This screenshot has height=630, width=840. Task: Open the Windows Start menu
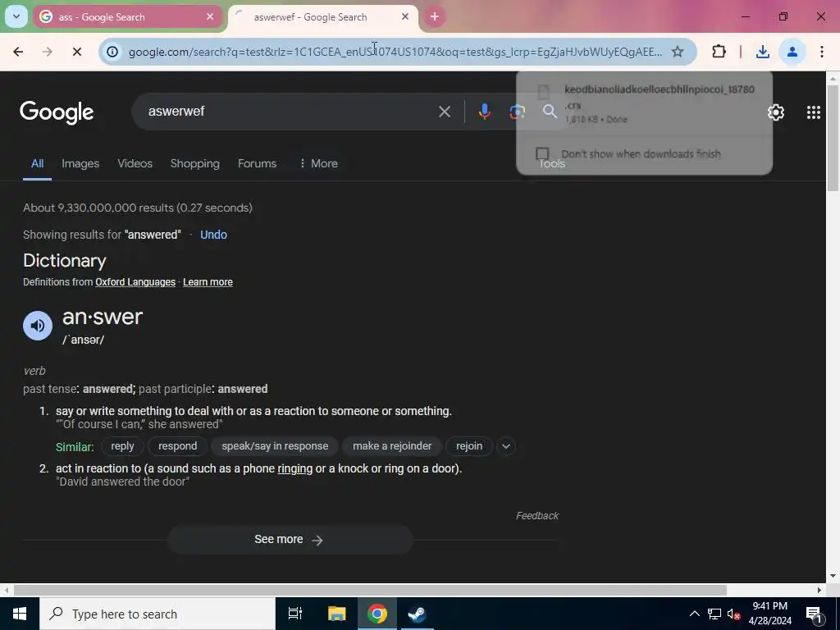(x=20, y=614)
